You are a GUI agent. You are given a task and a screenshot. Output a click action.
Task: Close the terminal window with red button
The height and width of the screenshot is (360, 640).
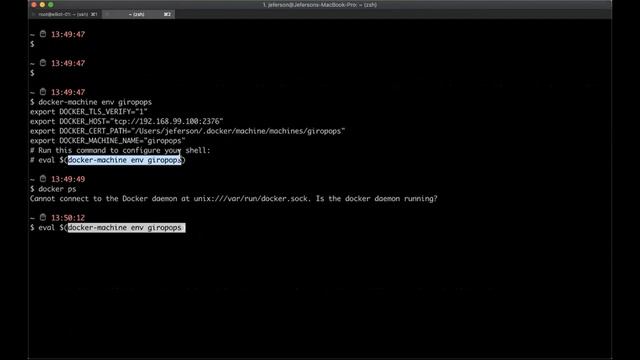tap(34, 5)
